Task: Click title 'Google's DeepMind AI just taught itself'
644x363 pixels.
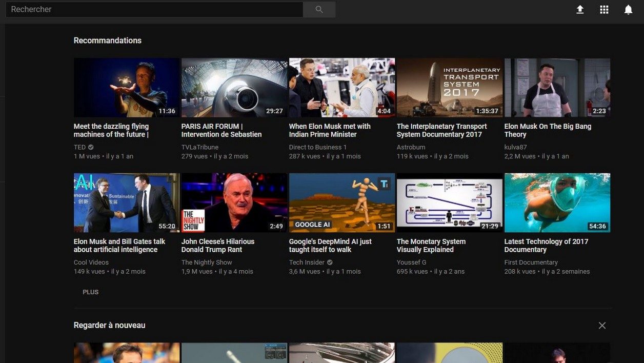Action: (x=330, y=246)
